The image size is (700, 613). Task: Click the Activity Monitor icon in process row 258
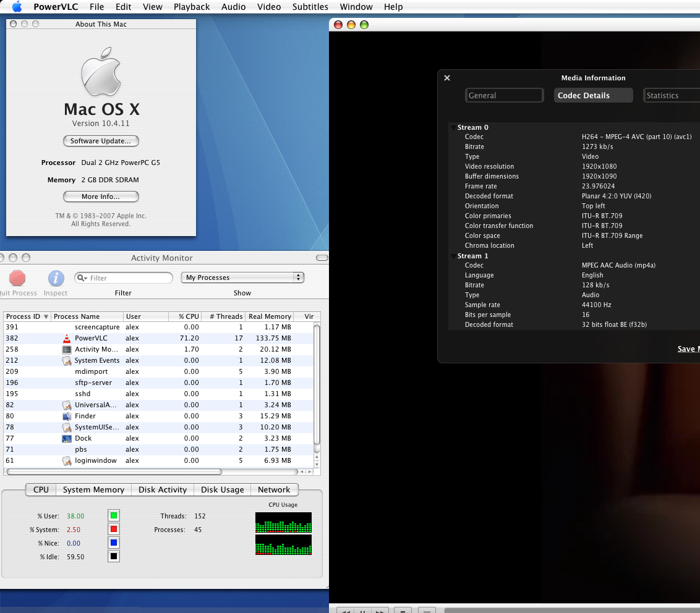click(x=67, y=349)
